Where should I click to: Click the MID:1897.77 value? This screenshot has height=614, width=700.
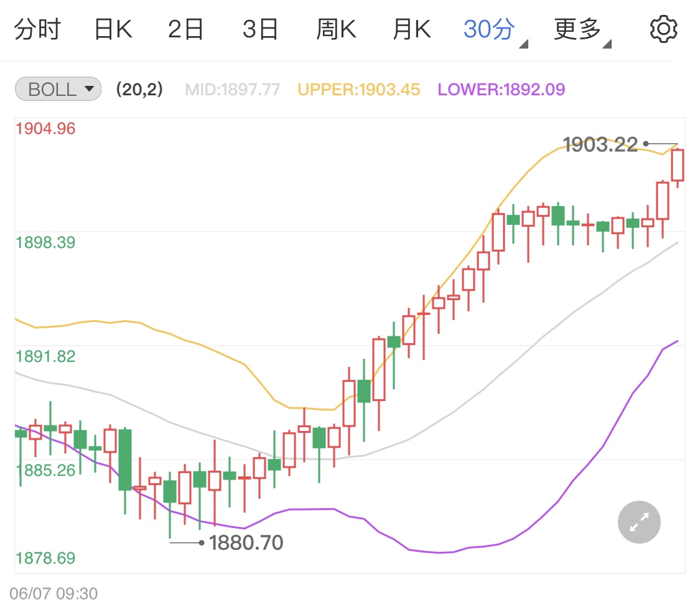233,90
